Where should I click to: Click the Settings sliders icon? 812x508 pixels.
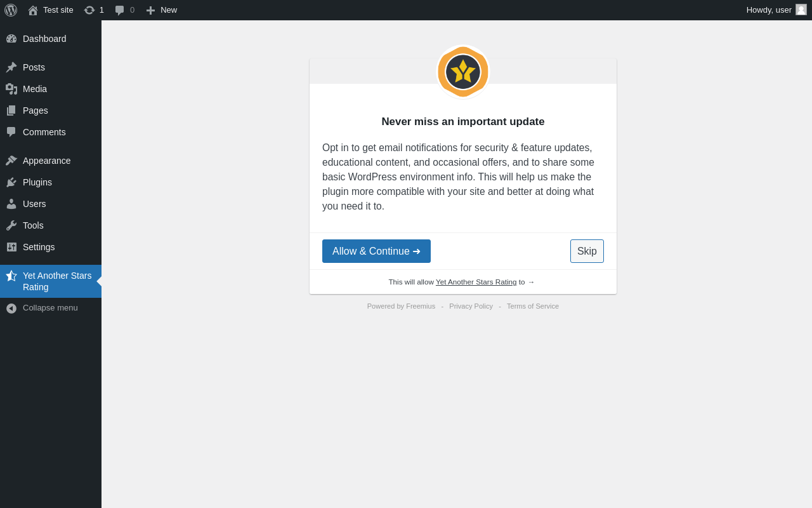[11, 247]
